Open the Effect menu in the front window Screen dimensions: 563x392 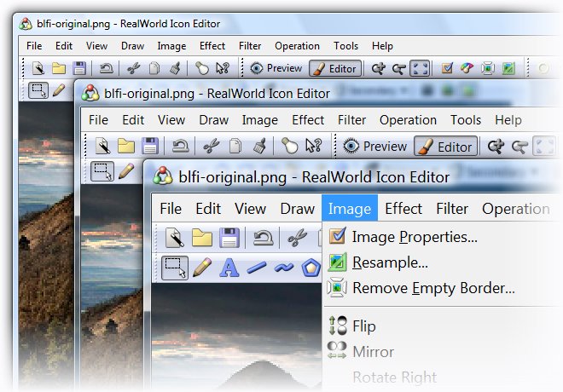point(403,209)
